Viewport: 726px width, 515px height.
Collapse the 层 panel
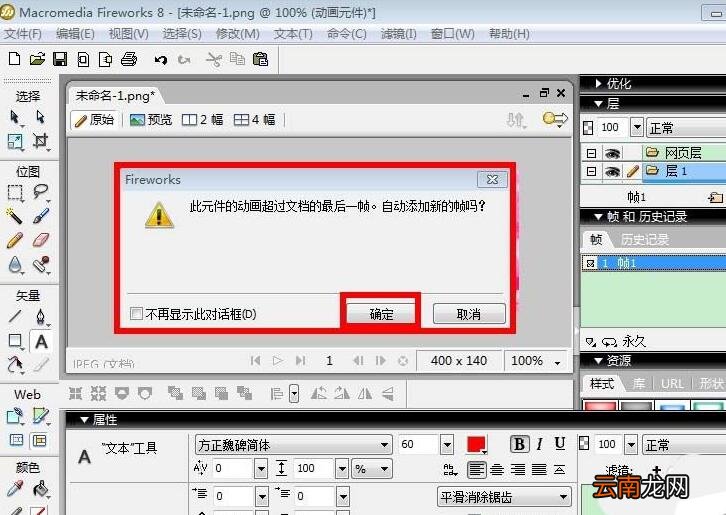(x=599, y=104)
